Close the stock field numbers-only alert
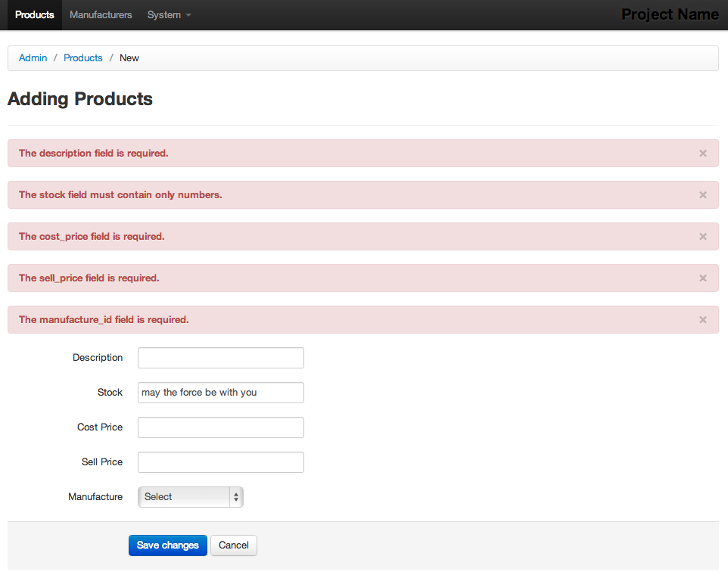Screen dimensions: 728x578 click(703, 195)
